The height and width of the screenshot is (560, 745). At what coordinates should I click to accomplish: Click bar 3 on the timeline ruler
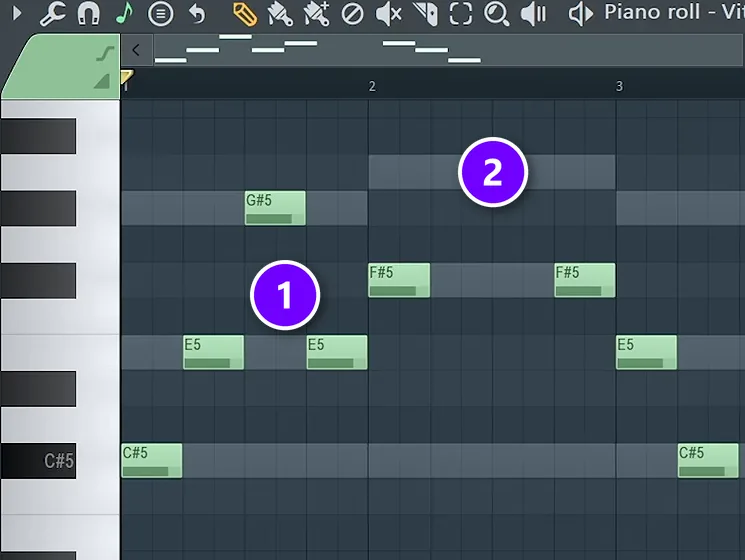[619, 86]
